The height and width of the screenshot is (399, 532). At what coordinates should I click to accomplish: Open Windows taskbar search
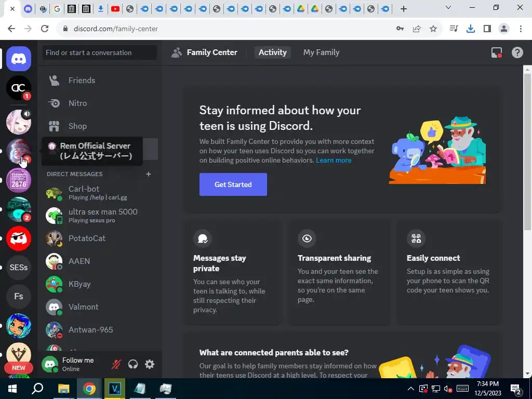tap(37, 389)
